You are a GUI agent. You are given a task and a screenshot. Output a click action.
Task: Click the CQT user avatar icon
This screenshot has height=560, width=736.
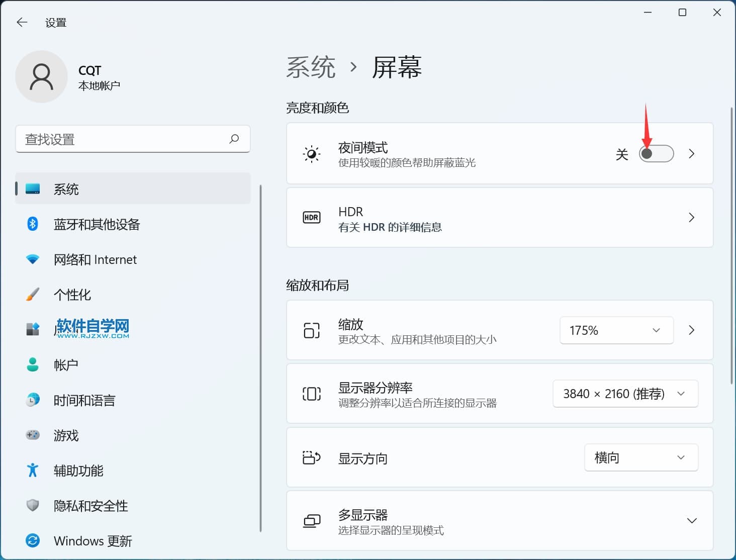click(41, 77)
